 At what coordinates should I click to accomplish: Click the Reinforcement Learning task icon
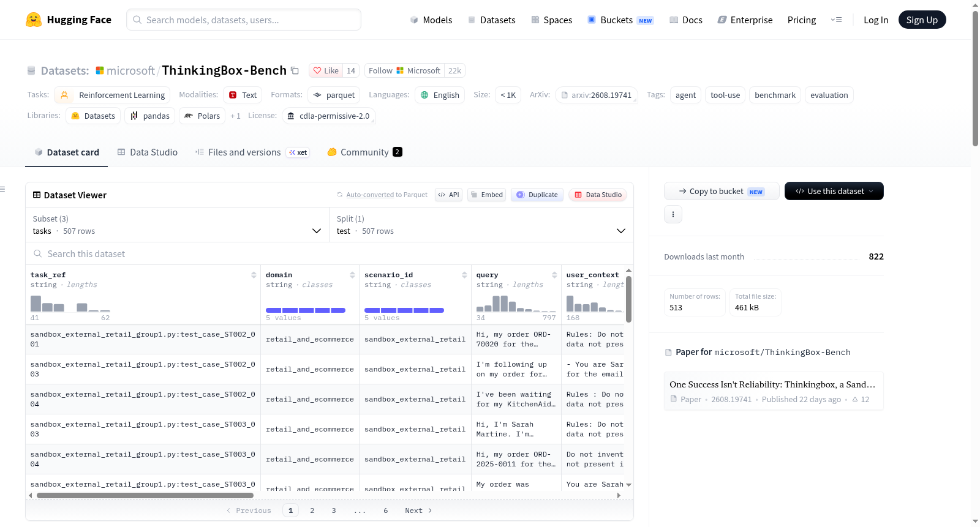click(x=64, y=95)
